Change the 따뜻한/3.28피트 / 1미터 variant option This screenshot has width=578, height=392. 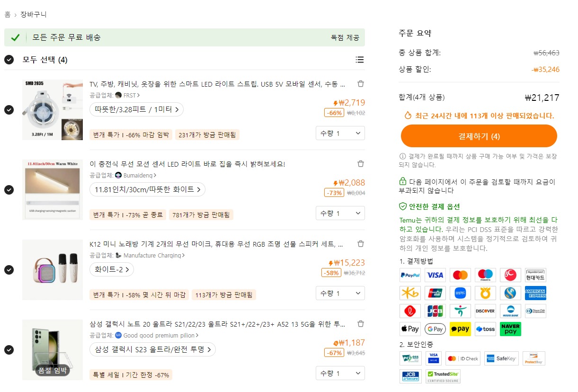click(136, 109)
